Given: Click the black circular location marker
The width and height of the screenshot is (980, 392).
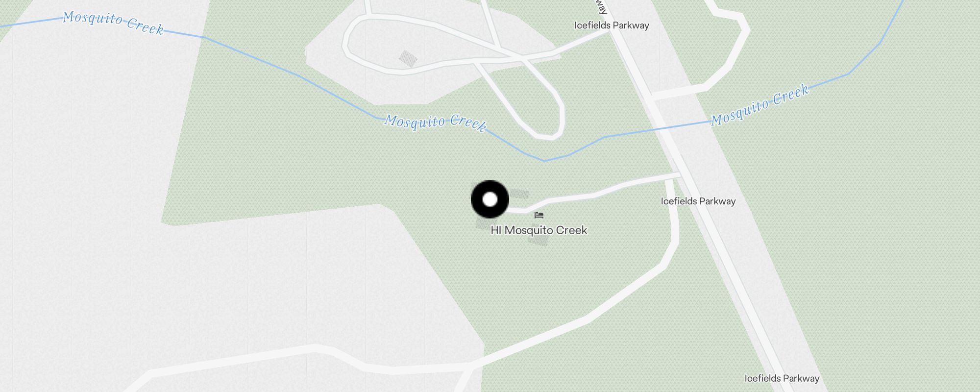Looking at the screenshot, I should 490,199.
